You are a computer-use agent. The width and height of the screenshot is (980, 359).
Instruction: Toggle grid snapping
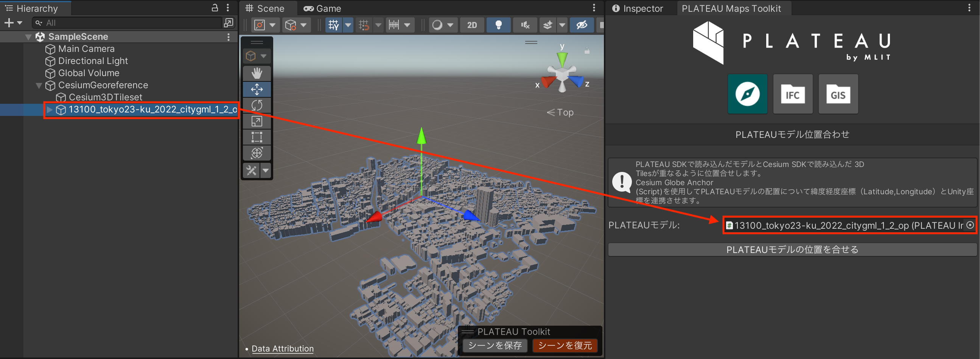(x=364, y=25)
